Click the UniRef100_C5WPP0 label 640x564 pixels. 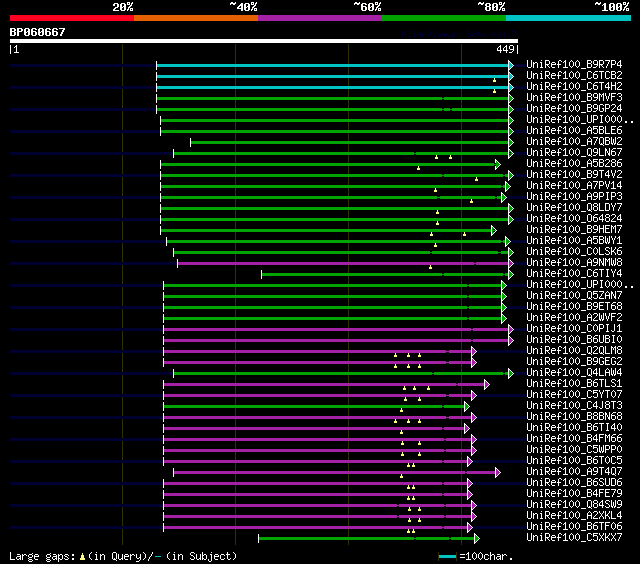(574, 450)
